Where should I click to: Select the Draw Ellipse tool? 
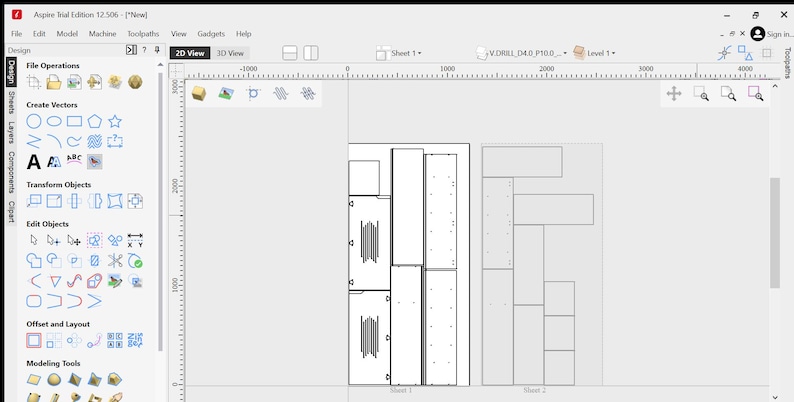point(54,122)
